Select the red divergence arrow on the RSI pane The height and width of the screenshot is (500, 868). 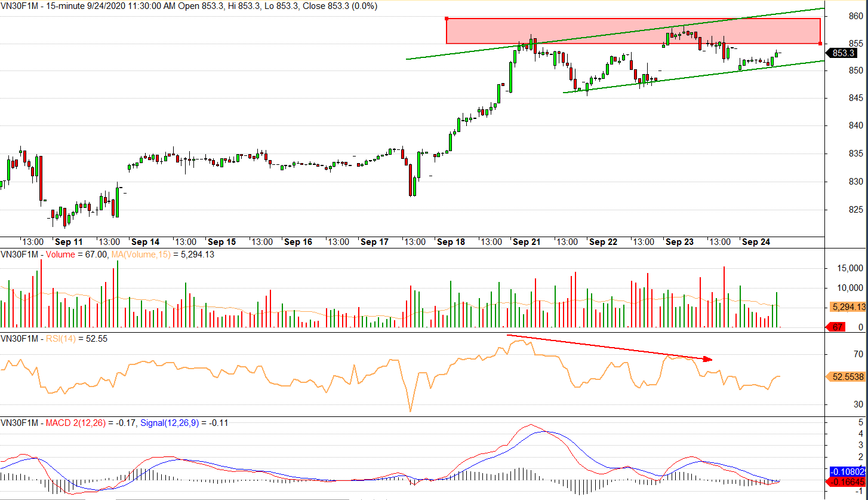(610, 348)
